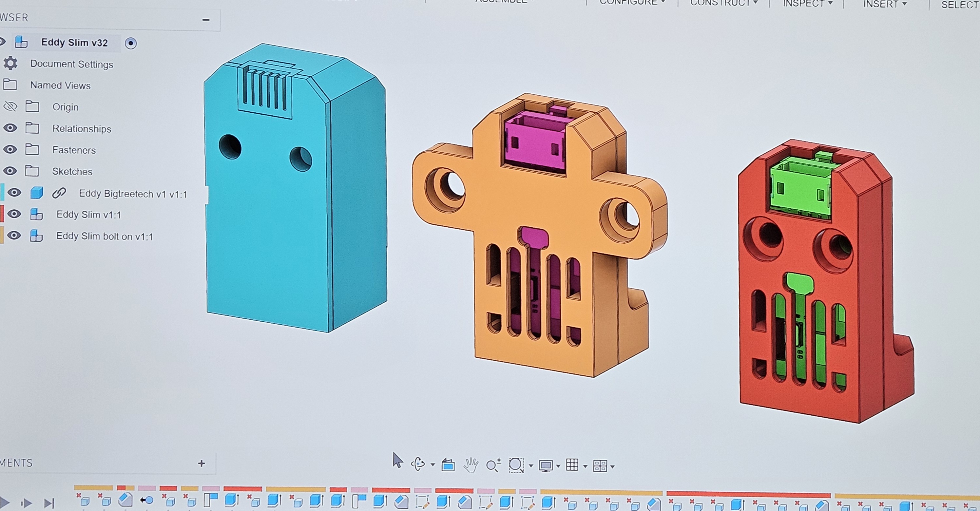The width and height of the screenshot is (980, 511).
Task: Open the INSPECT menu
Action: click(808, 3)
